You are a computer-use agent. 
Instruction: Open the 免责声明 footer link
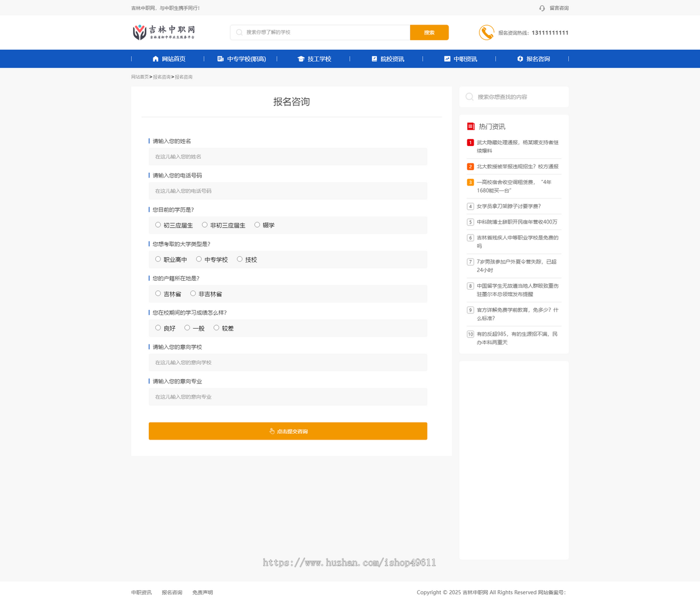tap(202, 592)
